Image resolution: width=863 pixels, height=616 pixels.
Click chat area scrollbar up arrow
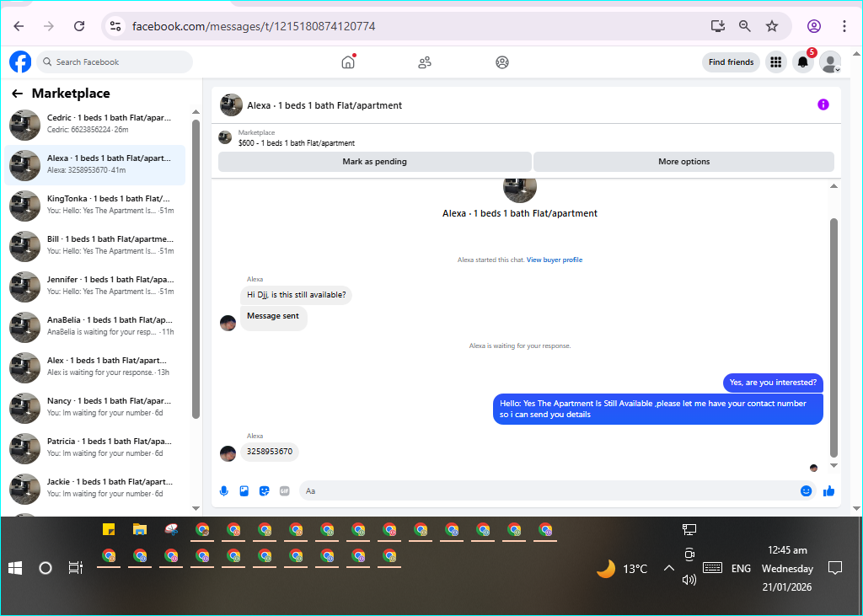tap(834, 186)
